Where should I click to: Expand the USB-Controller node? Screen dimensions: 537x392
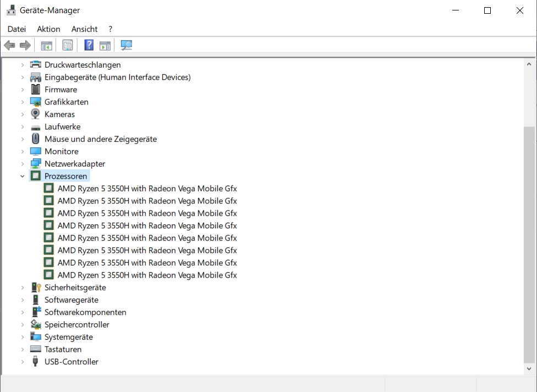pos(22,362)
